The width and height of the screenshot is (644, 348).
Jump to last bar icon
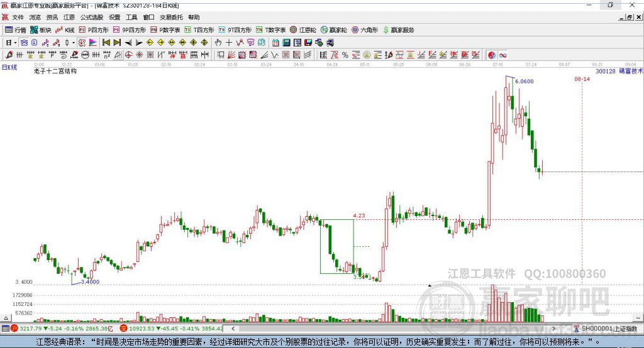(x=117, y=43)
